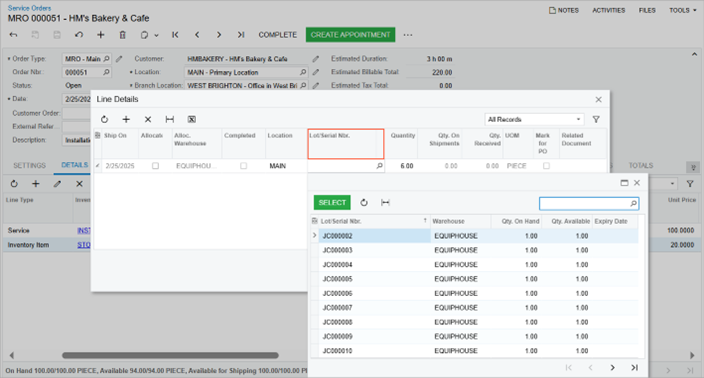
Task: Switch to the TOTALS tab
Action: [641, 166]
